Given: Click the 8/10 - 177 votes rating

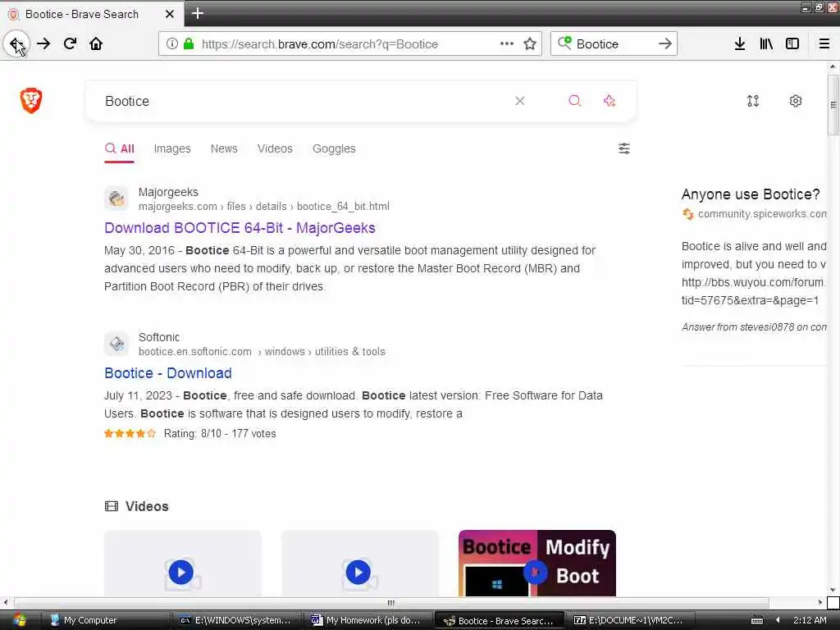Looking at the screenshot, I should click(220, 433).
